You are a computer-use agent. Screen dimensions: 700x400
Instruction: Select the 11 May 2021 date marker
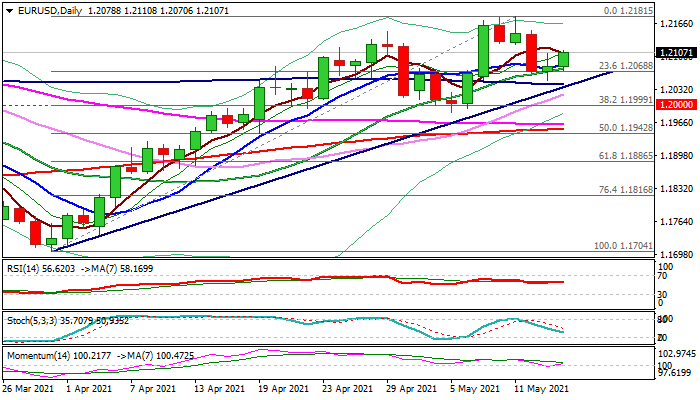(x=539, y=388)
